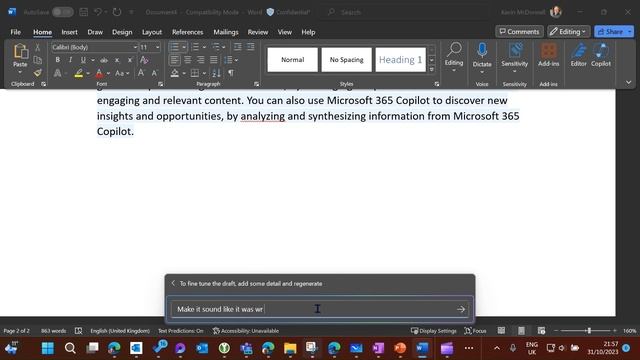Activate the Format Painter brush
The image size is (640, 360).
coord(38,73)
